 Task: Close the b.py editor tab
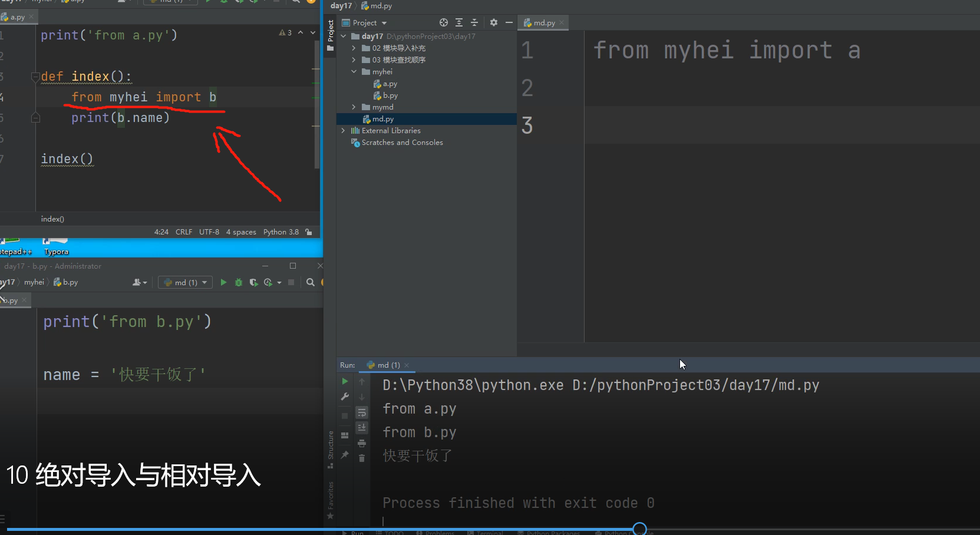(x=24, y=300)
